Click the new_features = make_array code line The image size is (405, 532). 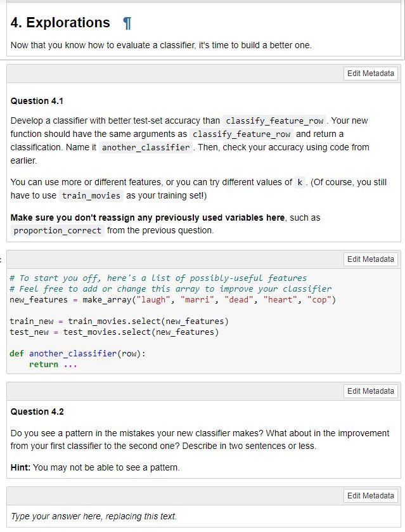[x=172, y=299]
